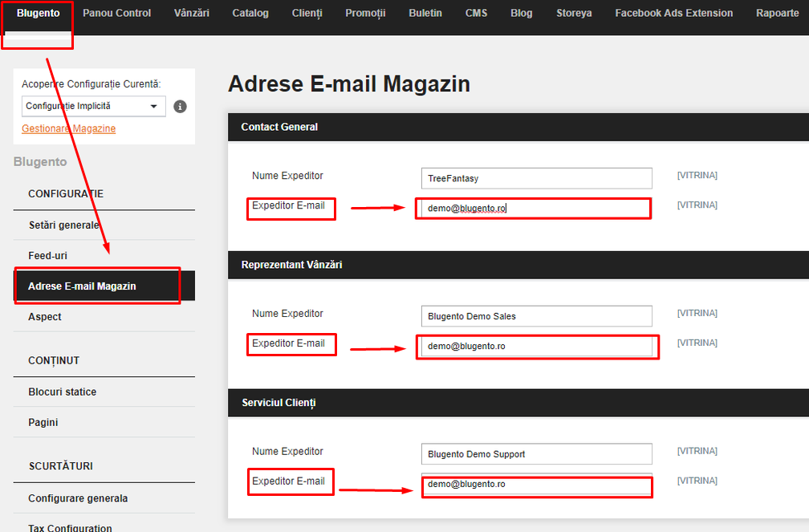809x532 pixels.
Task: Open the Clienți menu
Action: pos(307,14)
